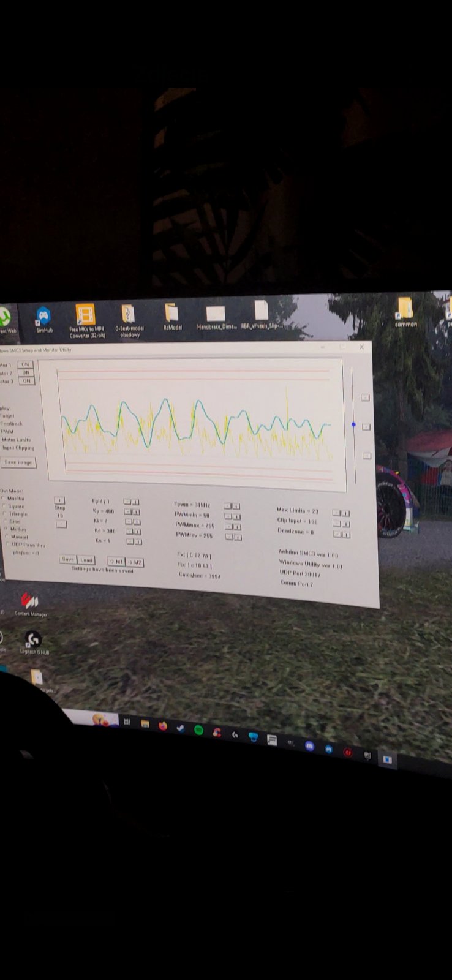Toggle Motor 2 ON button
The height and width of the screenshot is (980, 452).
(26, 372)
